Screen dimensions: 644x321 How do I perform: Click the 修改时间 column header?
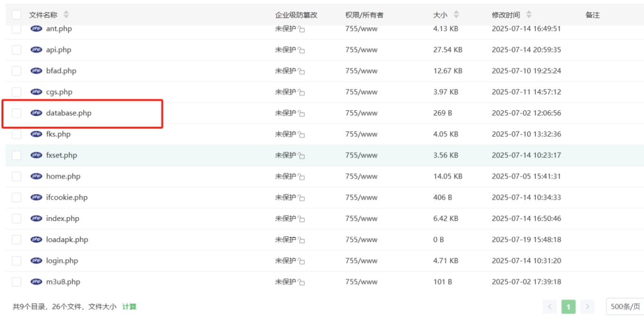tap(506, 15)
